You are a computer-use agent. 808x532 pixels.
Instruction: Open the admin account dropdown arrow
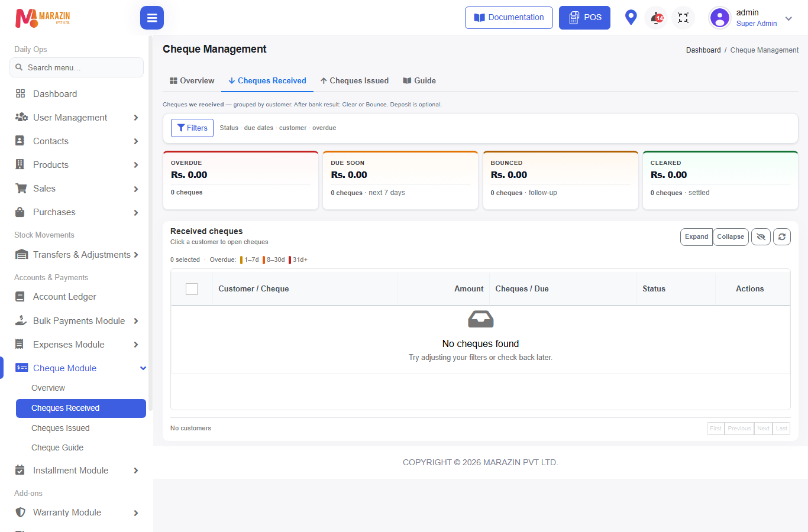point(788,18)
